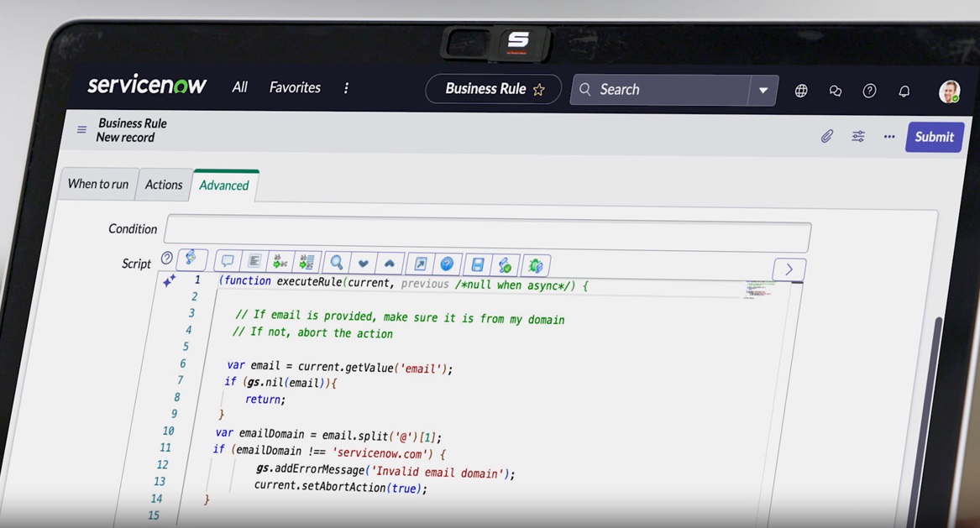The height and width of the screenshot is (528, 980).
Task: Open the globe scope selector icon
Action: (800, 91)
